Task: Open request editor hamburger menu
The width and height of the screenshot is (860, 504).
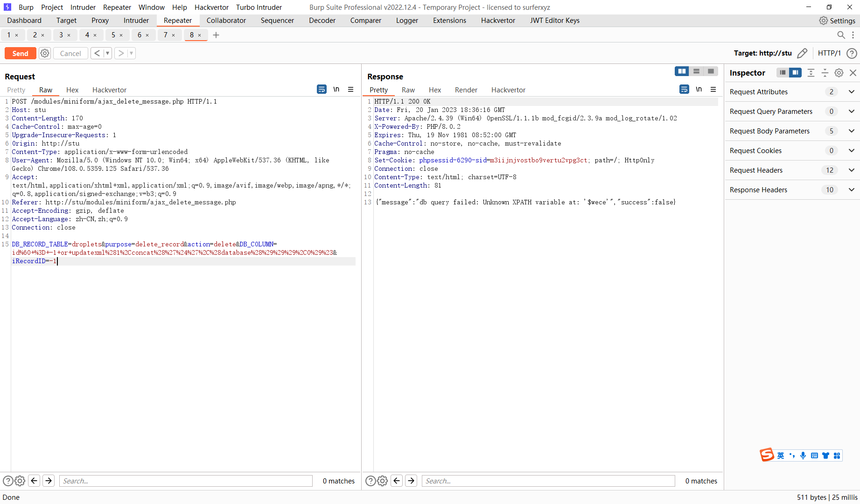Action: (351, 89)
